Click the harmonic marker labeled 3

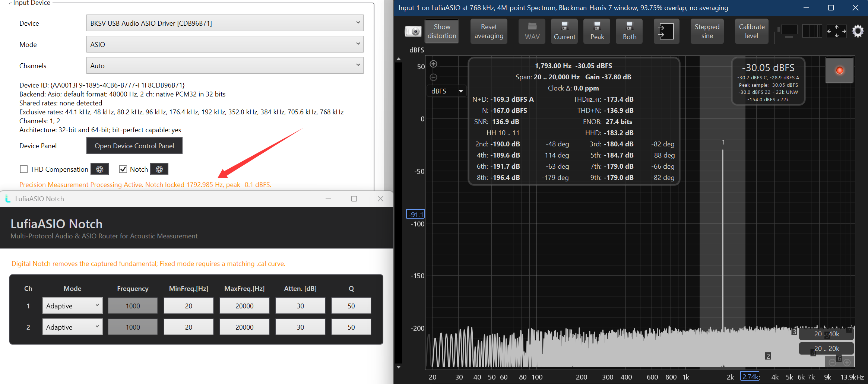794,331
